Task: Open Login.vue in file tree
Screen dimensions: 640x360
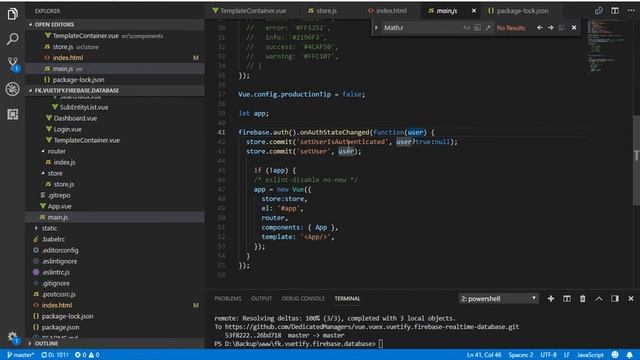Action: [67, 129]
